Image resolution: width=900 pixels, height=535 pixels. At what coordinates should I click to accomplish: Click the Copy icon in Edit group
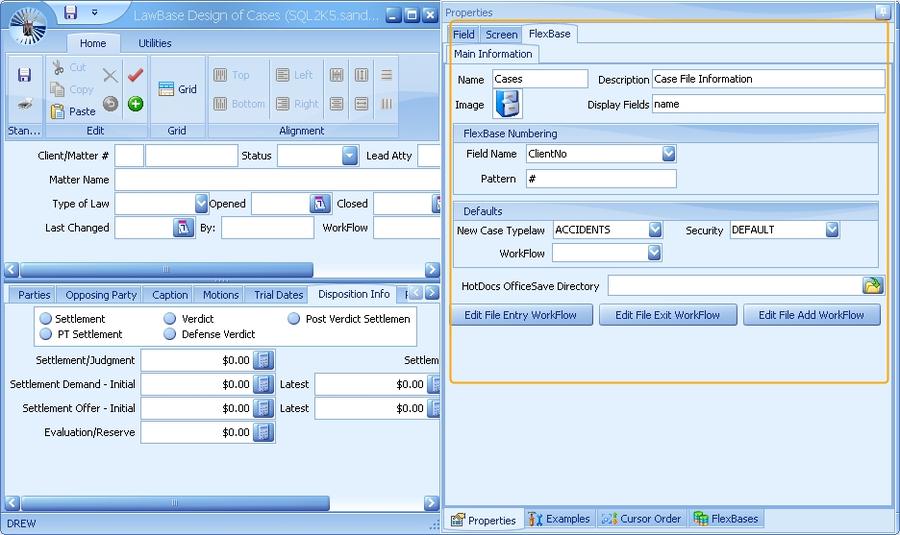(57, 89)
